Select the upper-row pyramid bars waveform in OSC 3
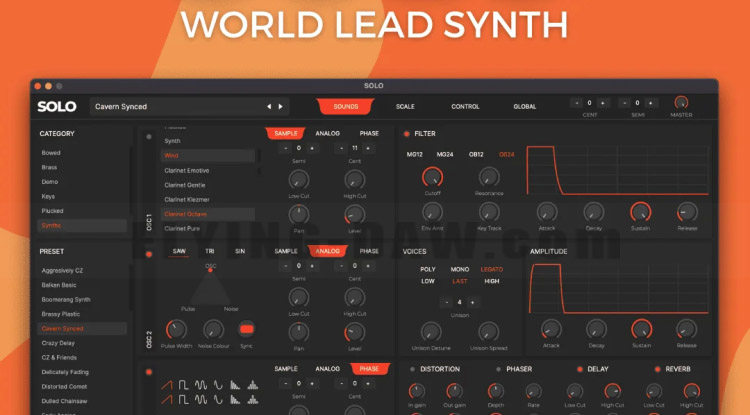 [253, 385]
